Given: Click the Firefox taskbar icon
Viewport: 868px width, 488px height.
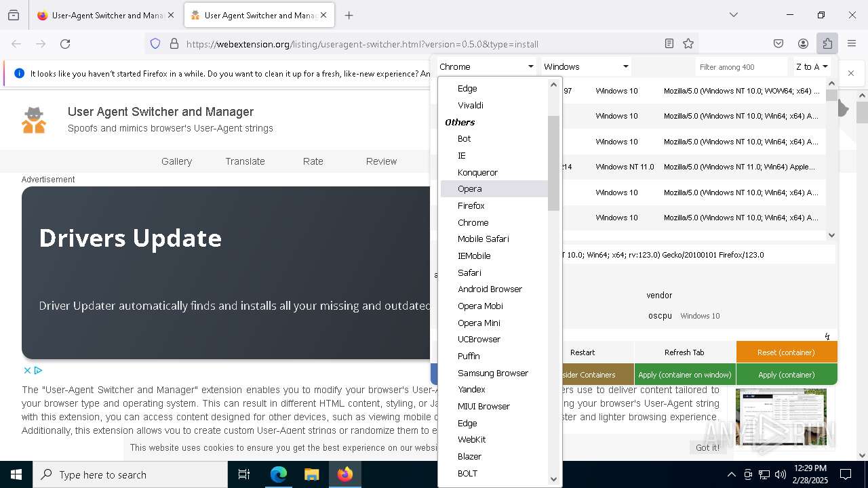Looking at the screenshot, I should point(345,474).
